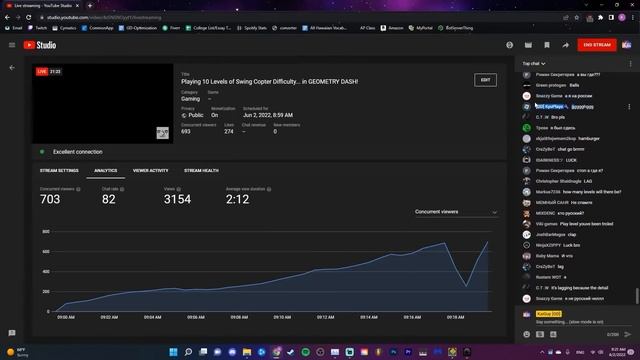Go back using left sidebar arrow
Image resolution: width=640 pixels, height=360 pixels.
pyautogui.click(x=12, y=68)
